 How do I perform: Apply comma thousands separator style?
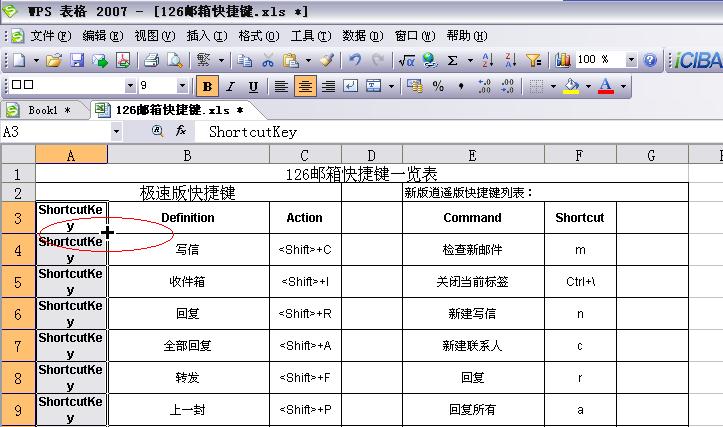461,86
